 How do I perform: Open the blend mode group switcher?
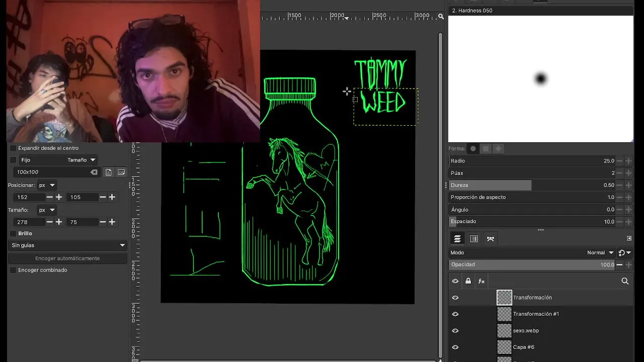(x=624, y=253)
